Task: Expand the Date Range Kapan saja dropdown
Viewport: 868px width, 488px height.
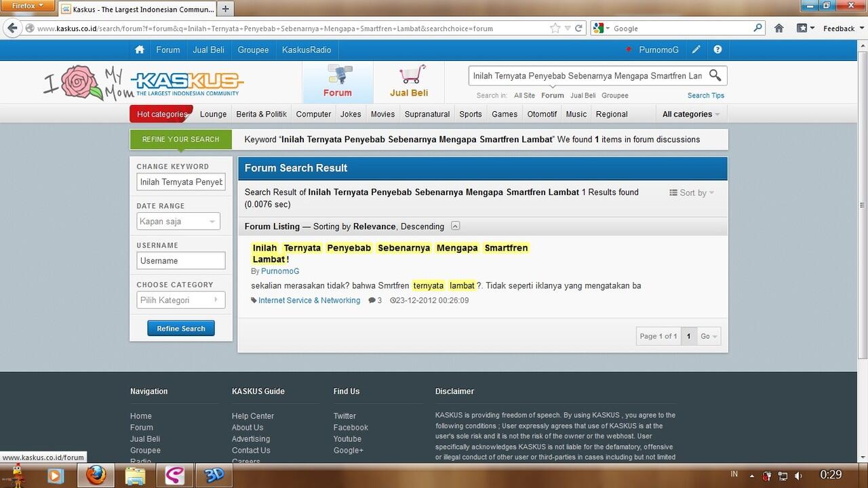Action: tap(178, 221)
